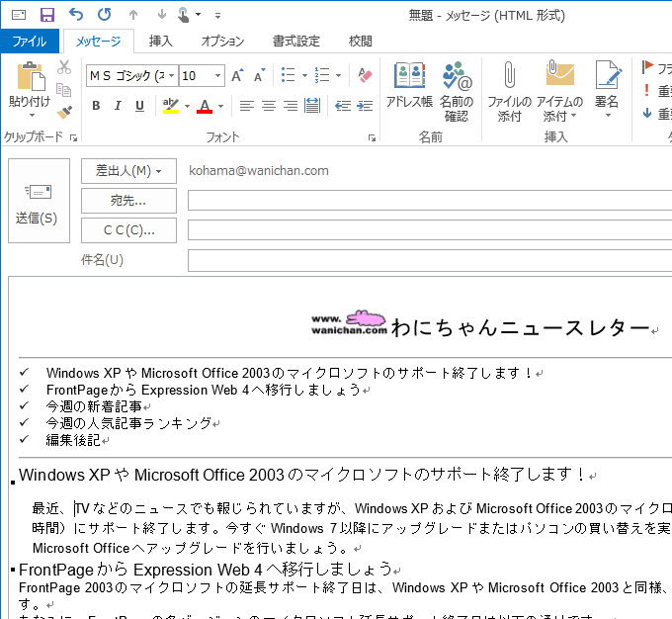This screenshot has width=672, height=619.
Task: Expand the numbering style options
Action: pos(339,75)
